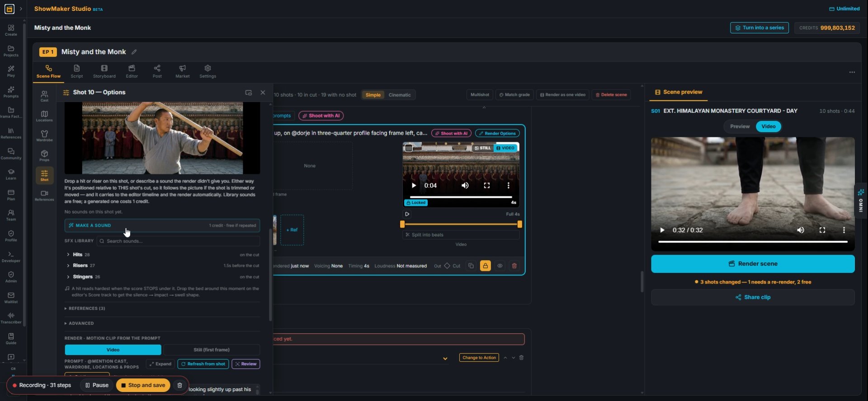Toggle shot visibility eye icon
Screen dimensions: 868x401
click(x=500, y=266)
